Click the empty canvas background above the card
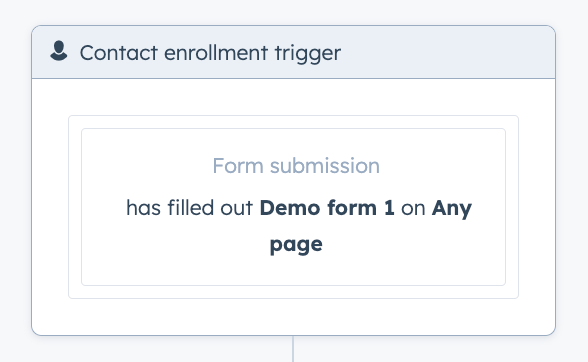This screenshot has height=362, width=588. (293, 12)
